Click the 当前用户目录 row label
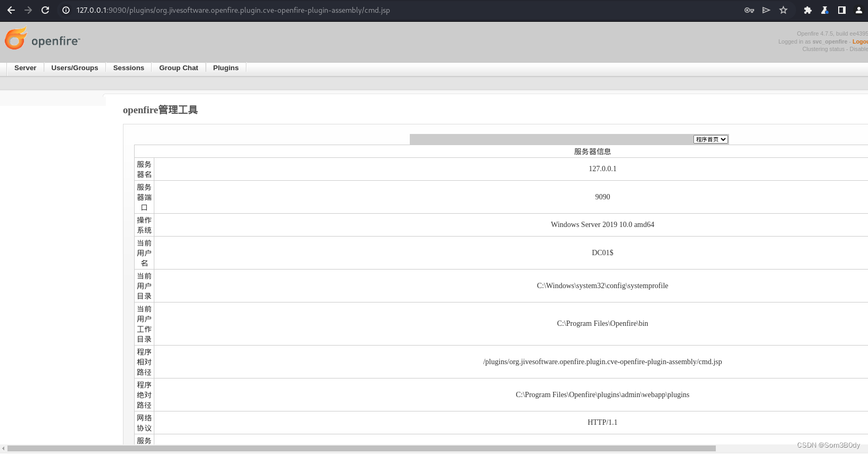The width and height of the screenshot is (868, 454). pyautogui.click(x=144, y=286)
